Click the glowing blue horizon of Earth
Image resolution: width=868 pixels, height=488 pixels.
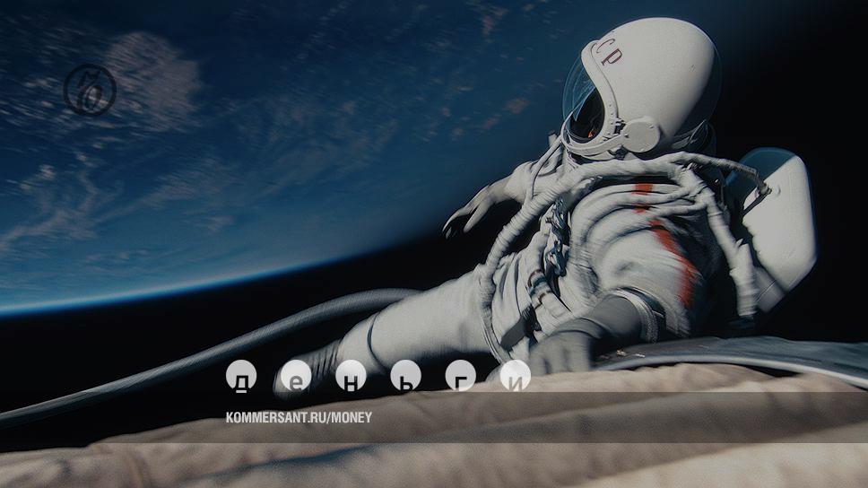tap(179, 289)
